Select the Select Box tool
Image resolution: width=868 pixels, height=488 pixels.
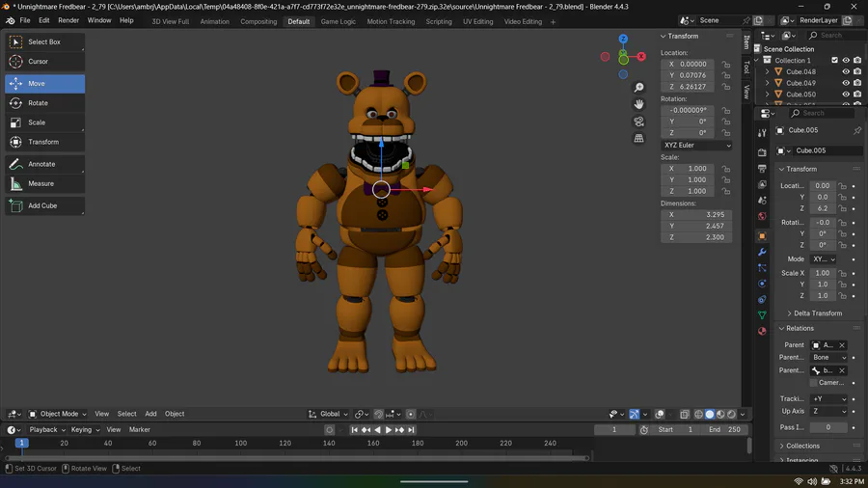pyautogui.click(x=44, y=42)
